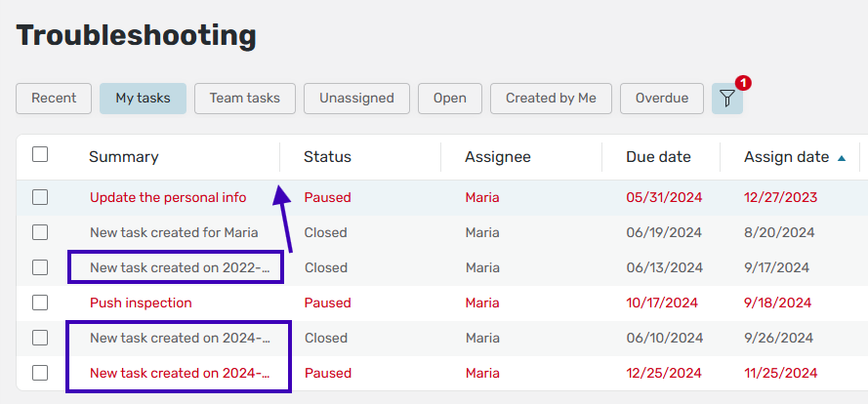
Task: Sort by the Status column header
Action: (327, 157)
